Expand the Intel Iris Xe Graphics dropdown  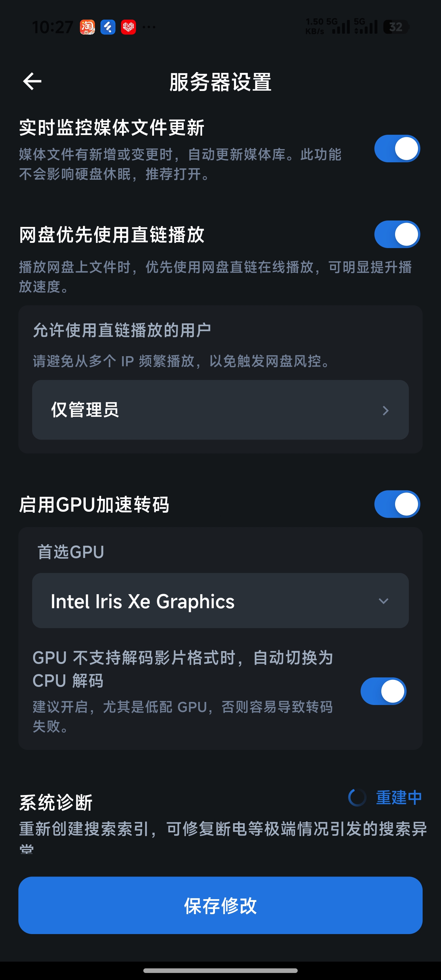(220, 601)
